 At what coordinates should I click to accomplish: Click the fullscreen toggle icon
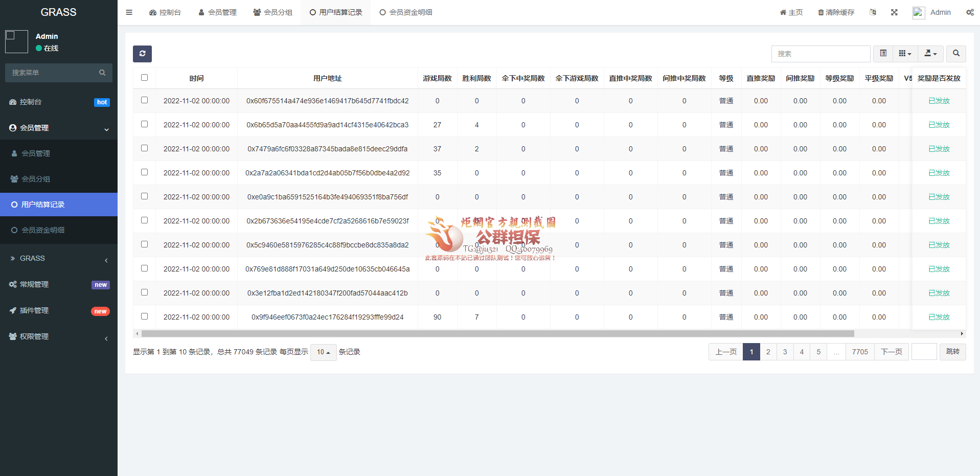[x=894, y=12]
